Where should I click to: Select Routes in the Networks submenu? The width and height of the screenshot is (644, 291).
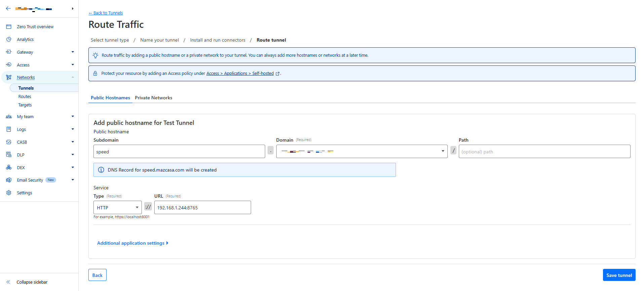25,97
